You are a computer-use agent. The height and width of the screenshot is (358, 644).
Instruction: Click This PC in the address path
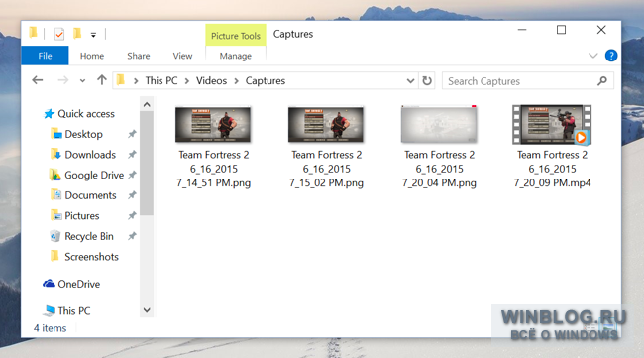coord(161,80)
